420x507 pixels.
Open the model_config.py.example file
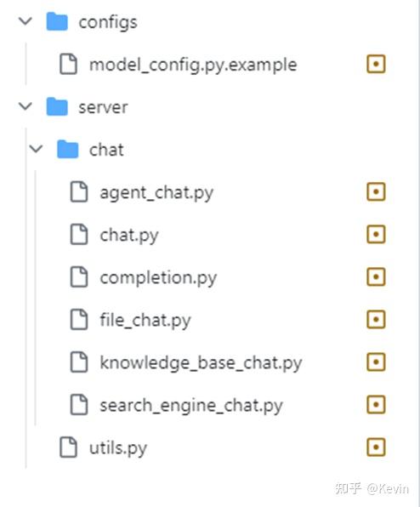(x=193, y=65)
